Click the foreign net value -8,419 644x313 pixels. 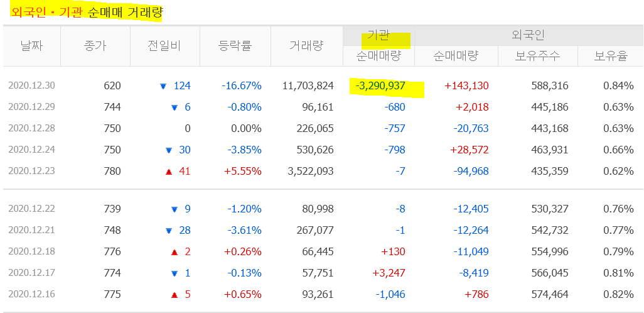point(473,273)
